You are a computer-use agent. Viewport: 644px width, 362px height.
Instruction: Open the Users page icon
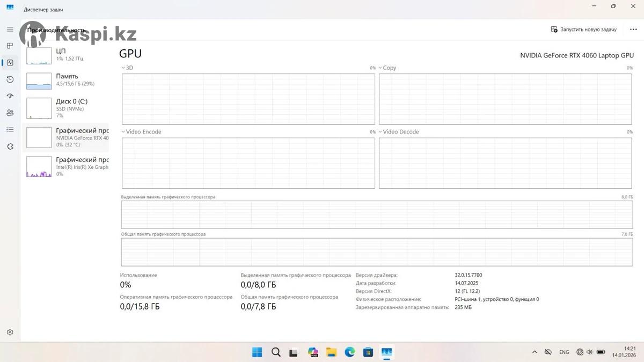[x=10, y=113]
